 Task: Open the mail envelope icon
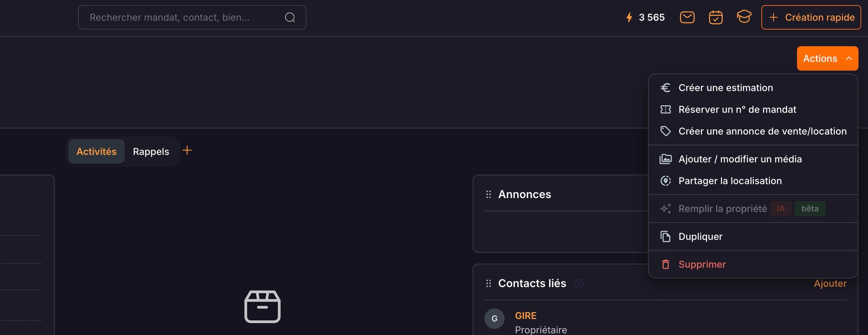pyautogui.click(x=687, y=17)
